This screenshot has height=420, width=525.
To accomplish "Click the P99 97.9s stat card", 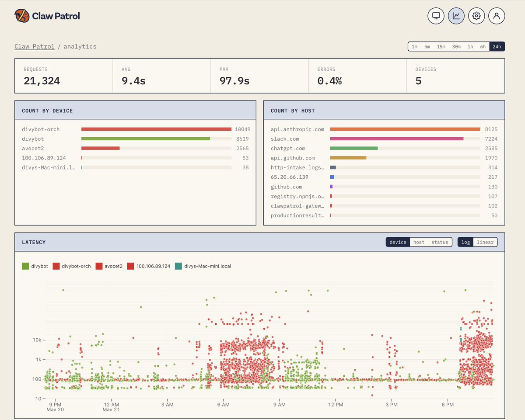I will 260,76.
